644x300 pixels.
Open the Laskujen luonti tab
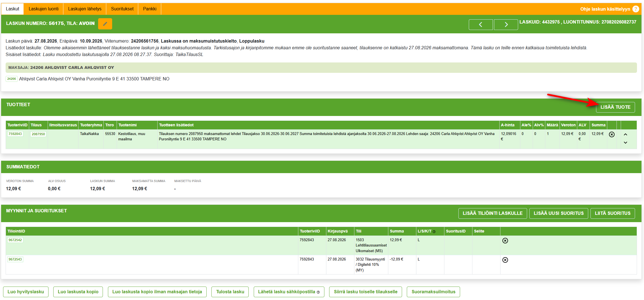tap(43, 9)
